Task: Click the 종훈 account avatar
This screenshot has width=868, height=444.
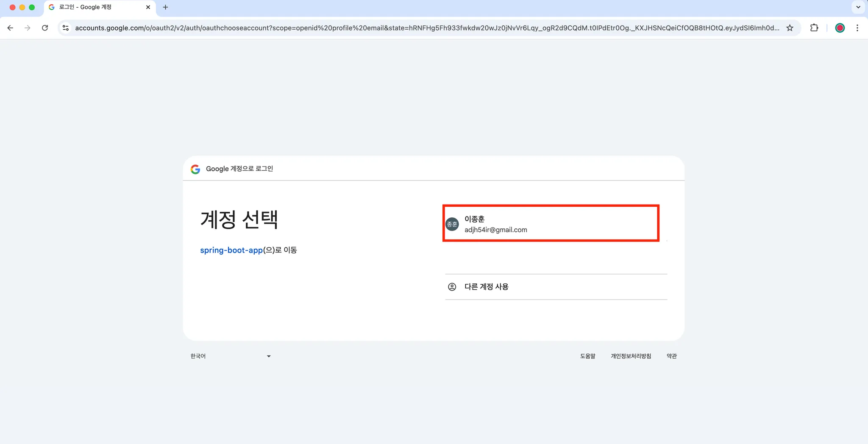Action: pos(452,224)
